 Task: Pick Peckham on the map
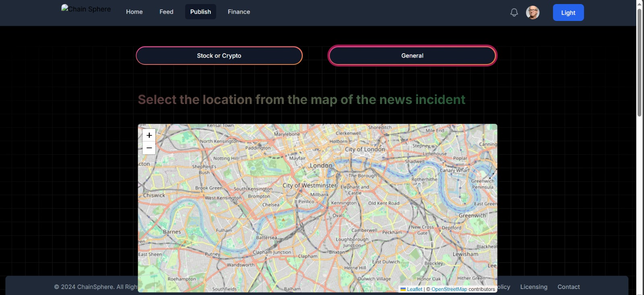coord(392,233)
